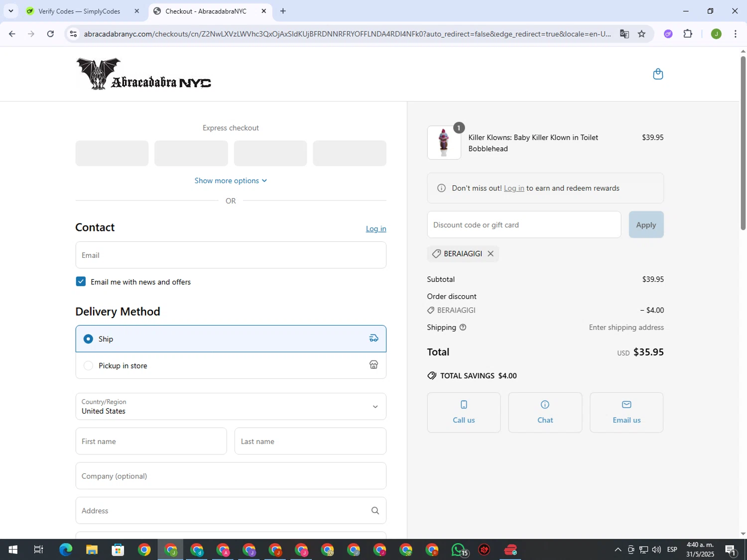Click the Log in link beside Contact
747x560 pixels.
coord(376,228)
